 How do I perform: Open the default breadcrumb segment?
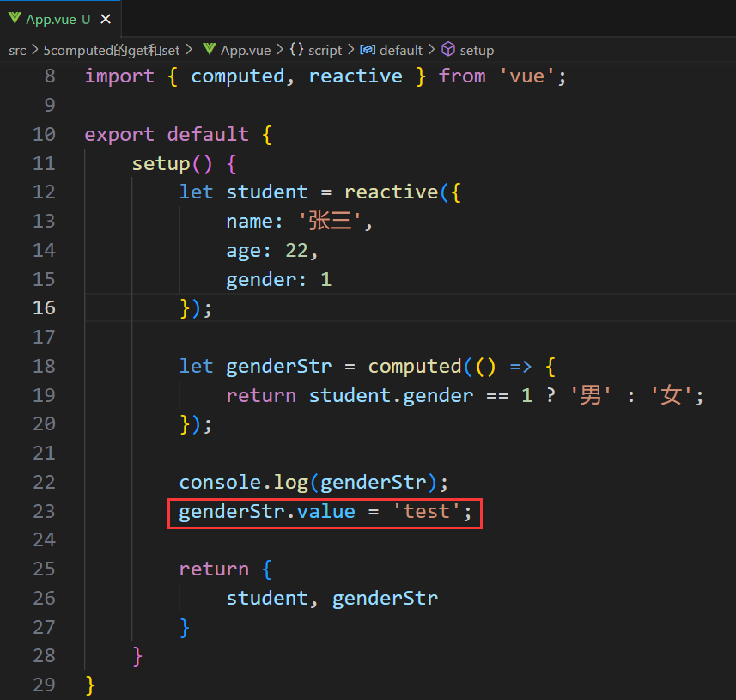point(401,50)
